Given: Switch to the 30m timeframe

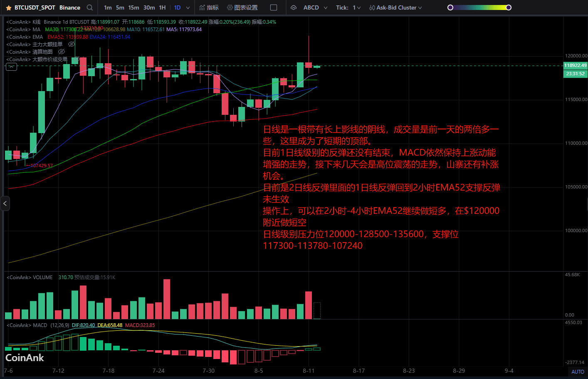Looking at the screenshot, I should (x=149, y=7).
